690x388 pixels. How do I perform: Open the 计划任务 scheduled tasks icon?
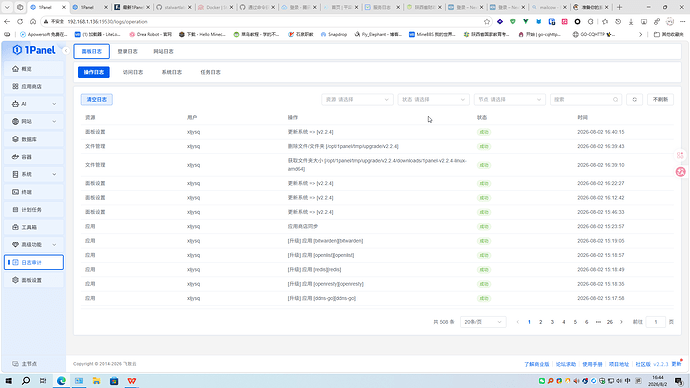[x=15, y=209]
